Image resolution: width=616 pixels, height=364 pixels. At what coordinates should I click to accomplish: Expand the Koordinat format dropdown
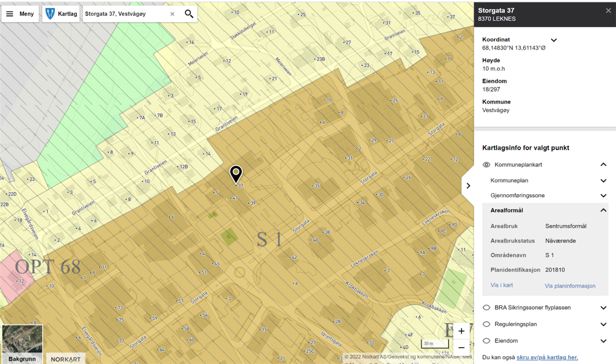click(x=553, y=40)
